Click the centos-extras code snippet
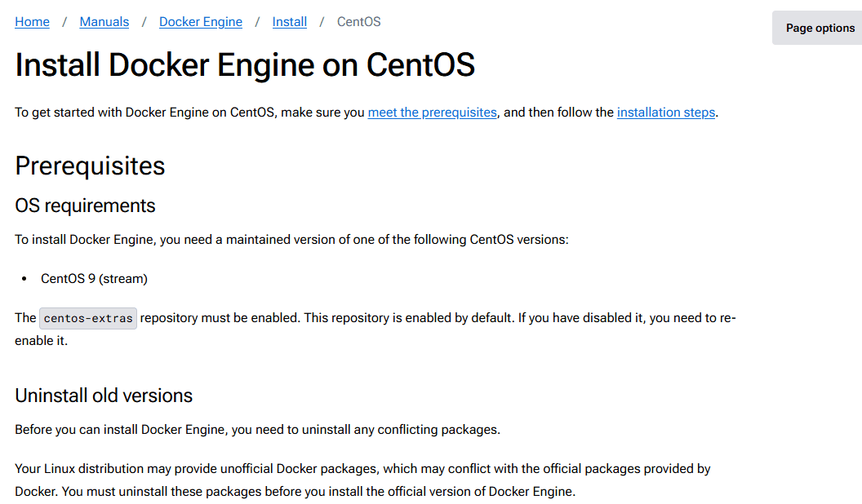This screenshot has width=862, height=504. [x=88, y=318]
